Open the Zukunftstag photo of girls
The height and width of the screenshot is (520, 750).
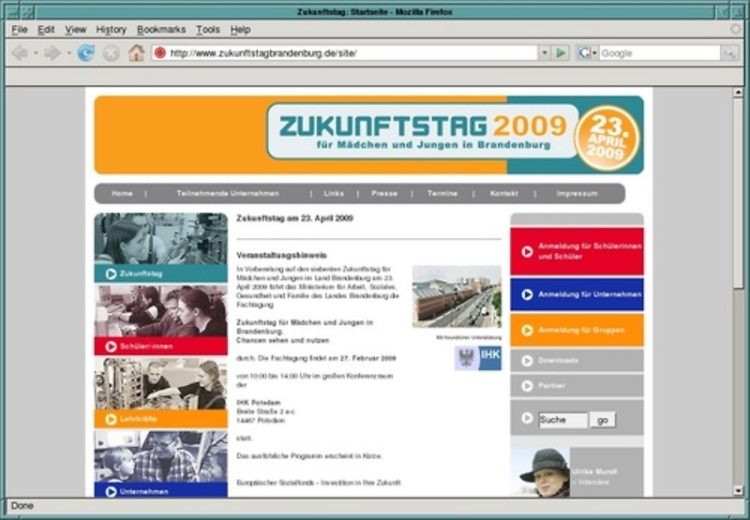click(161, 239)
